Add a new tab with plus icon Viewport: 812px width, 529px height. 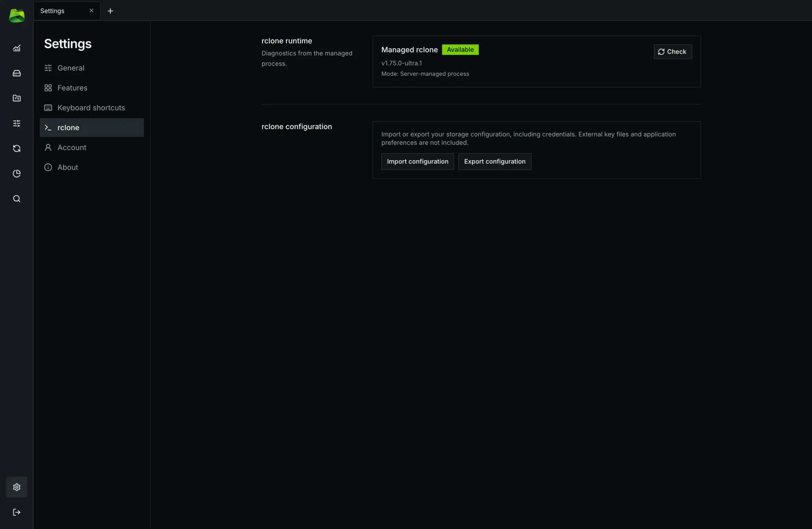click(x=110, y=11)
